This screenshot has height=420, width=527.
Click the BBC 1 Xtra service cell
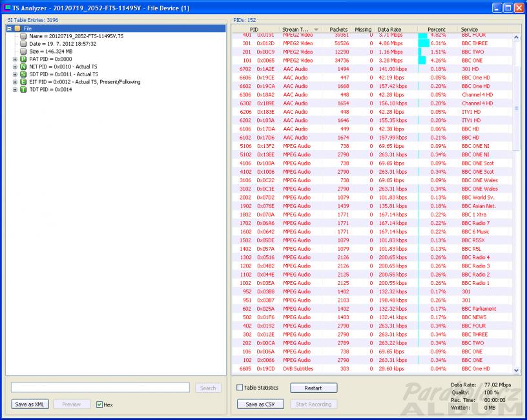(474, 215)
